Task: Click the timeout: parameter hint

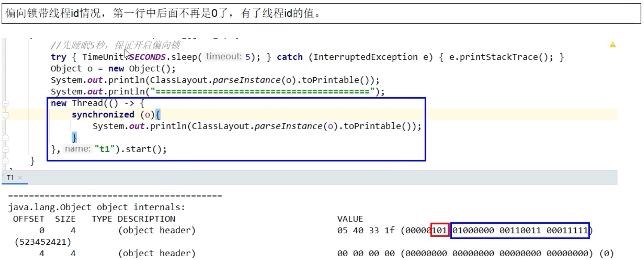Action: coord(224,57)
